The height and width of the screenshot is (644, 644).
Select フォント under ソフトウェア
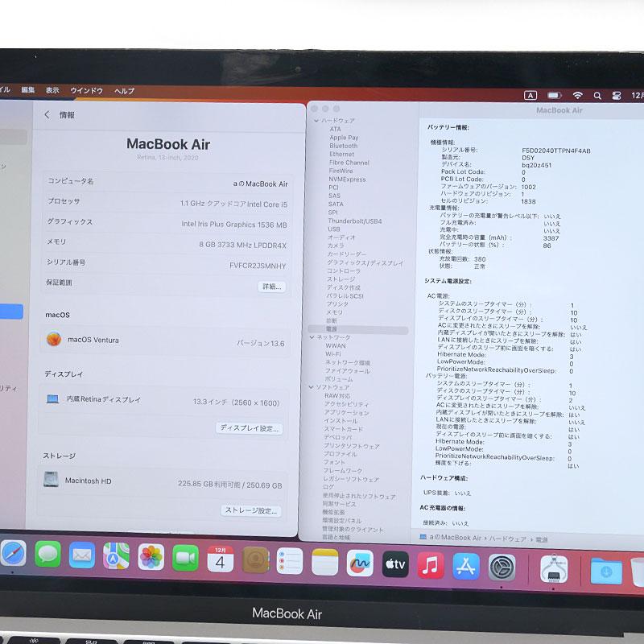[x=334, y=462]
